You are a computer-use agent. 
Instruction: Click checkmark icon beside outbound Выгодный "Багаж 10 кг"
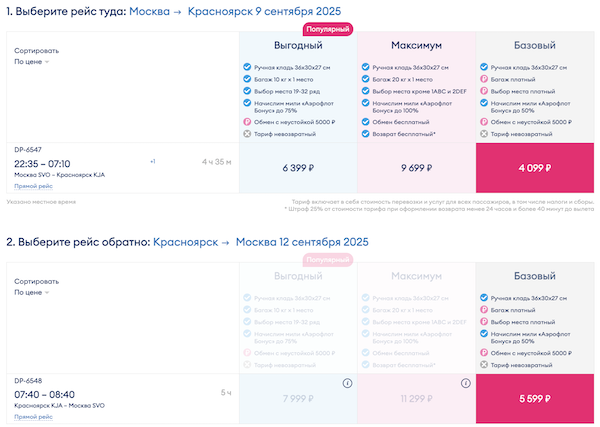pyautogui.click(x=247, y=78)
